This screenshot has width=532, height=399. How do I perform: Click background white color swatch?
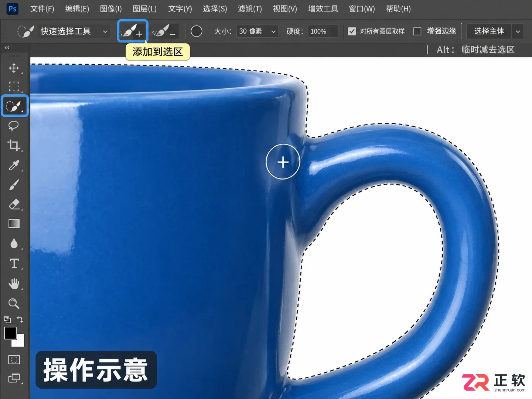[x=19, y=342]
